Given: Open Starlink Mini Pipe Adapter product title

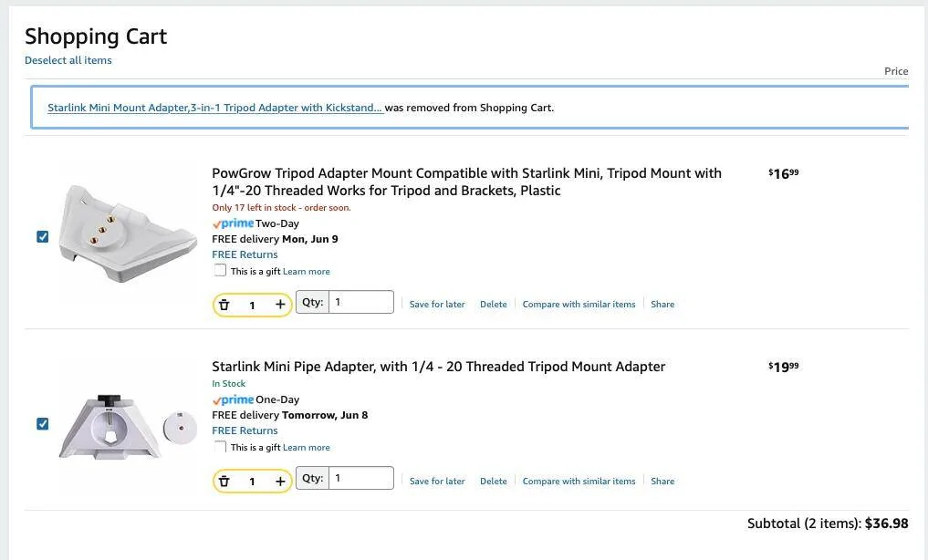Looking at the screenshot, I should tap(439, 367).
